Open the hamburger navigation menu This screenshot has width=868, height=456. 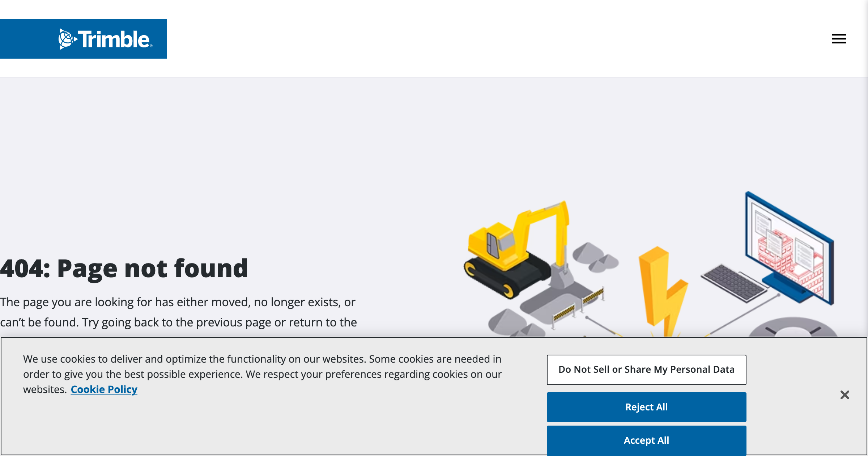coord(838,39)
